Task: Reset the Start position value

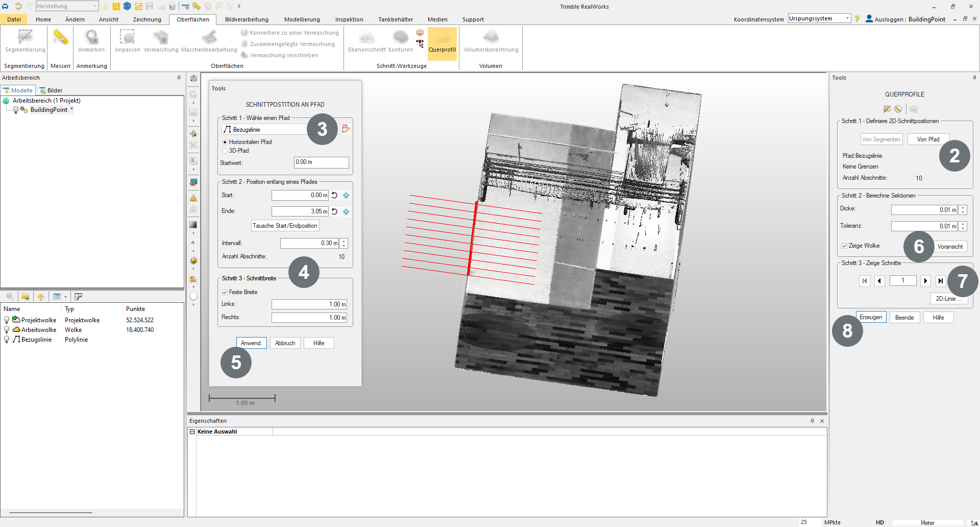Action: [x=335, y=195]
